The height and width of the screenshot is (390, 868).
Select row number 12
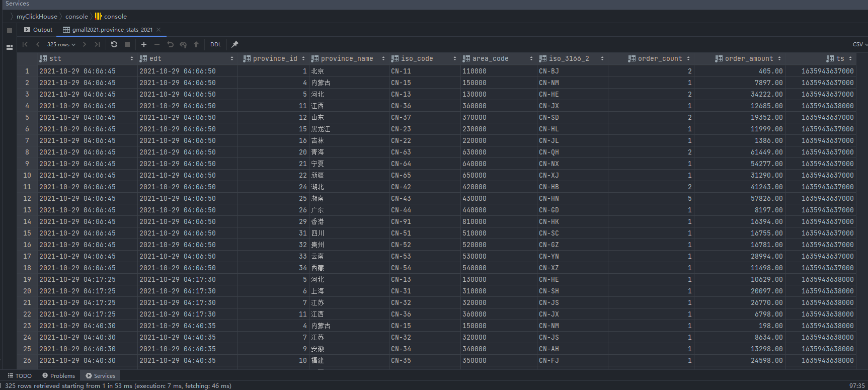coord(27,199)
